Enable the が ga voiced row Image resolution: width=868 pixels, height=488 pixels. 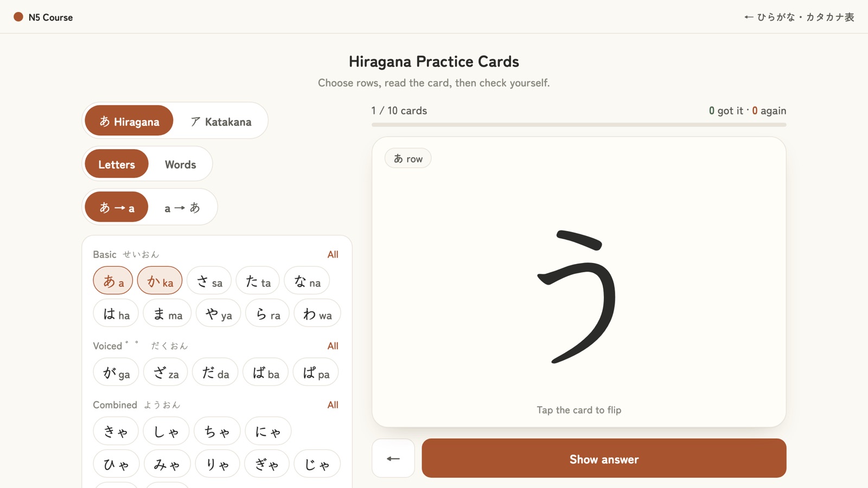tap(116, 373)
